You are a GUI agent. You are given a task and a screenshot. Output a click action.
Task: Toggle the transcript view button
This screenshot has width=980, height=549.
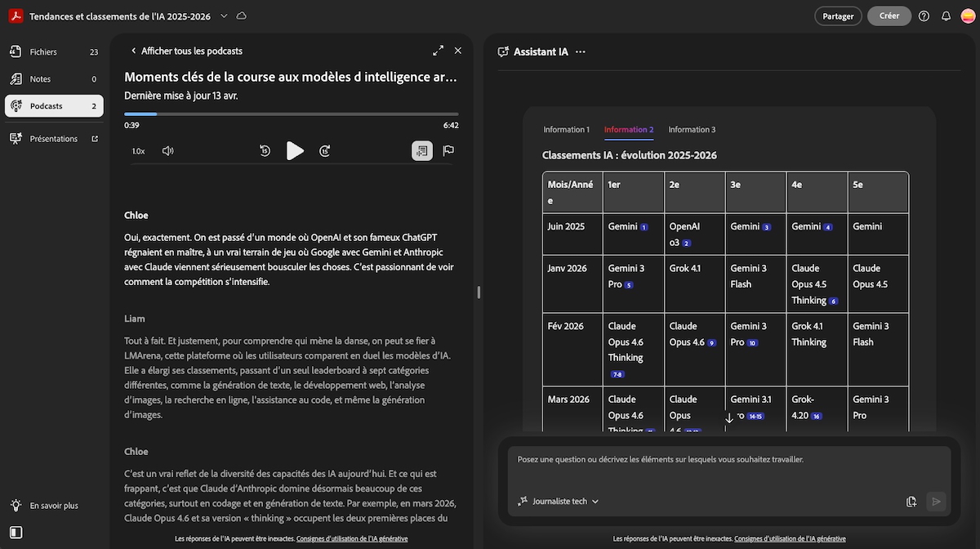point(421,150)
